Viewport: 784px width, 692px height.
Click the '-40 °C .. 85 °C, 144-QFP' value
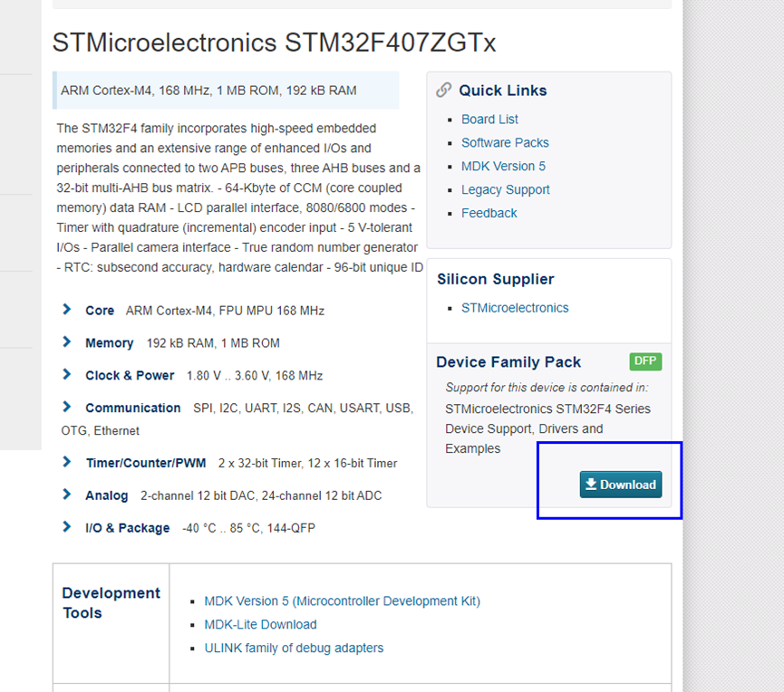click(248, 528)
